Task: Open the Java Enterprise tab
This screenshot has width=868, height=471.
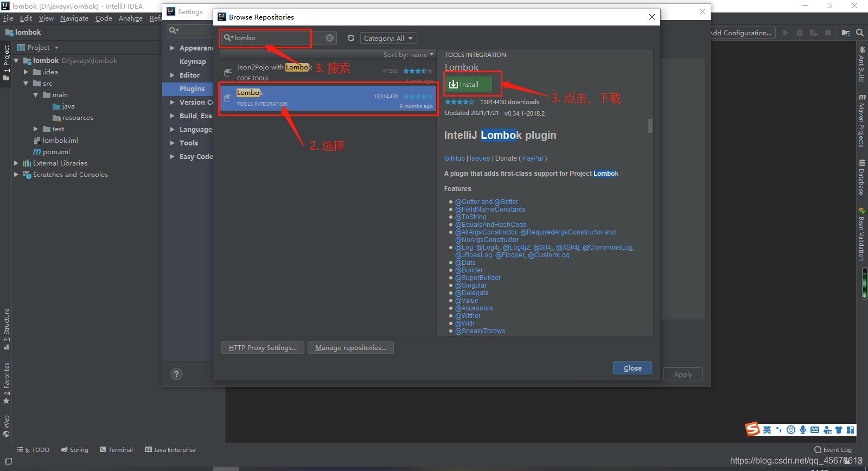Action: tap(170, 450)
